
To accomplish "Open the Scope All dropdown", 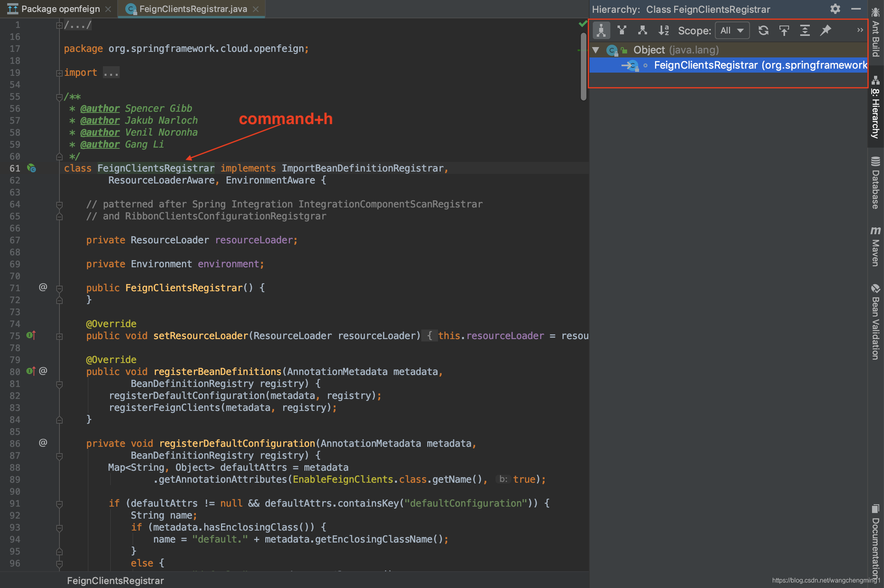I will [732, 31].
